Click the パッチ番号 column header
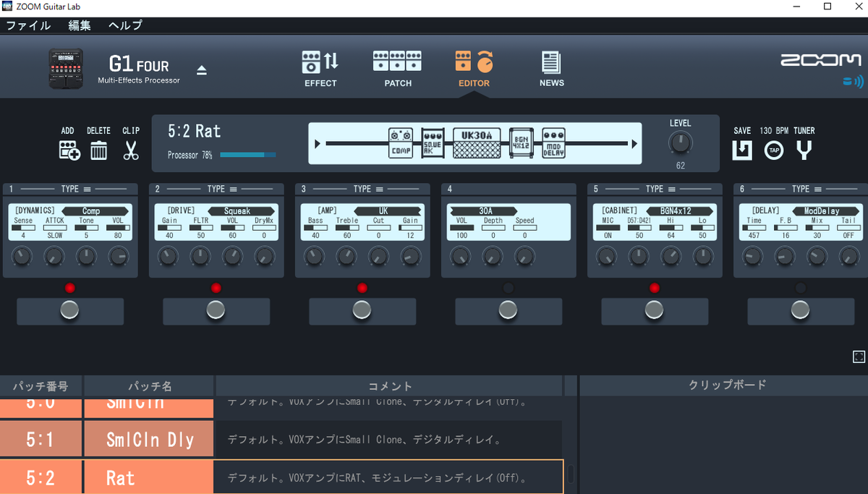Viewport: 868px width, 494px height. click(x=41, y=386)
